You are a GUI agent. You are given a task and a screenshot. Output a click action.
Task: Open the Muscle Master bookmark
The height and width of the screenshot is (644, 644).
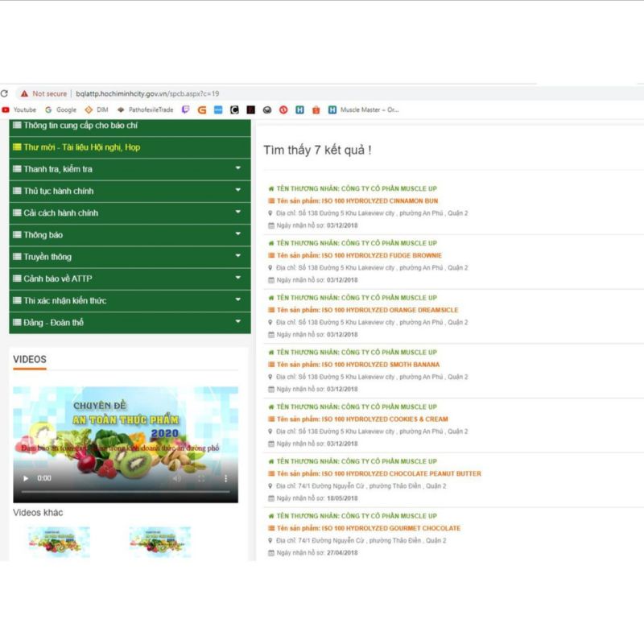tap(364, 110)
